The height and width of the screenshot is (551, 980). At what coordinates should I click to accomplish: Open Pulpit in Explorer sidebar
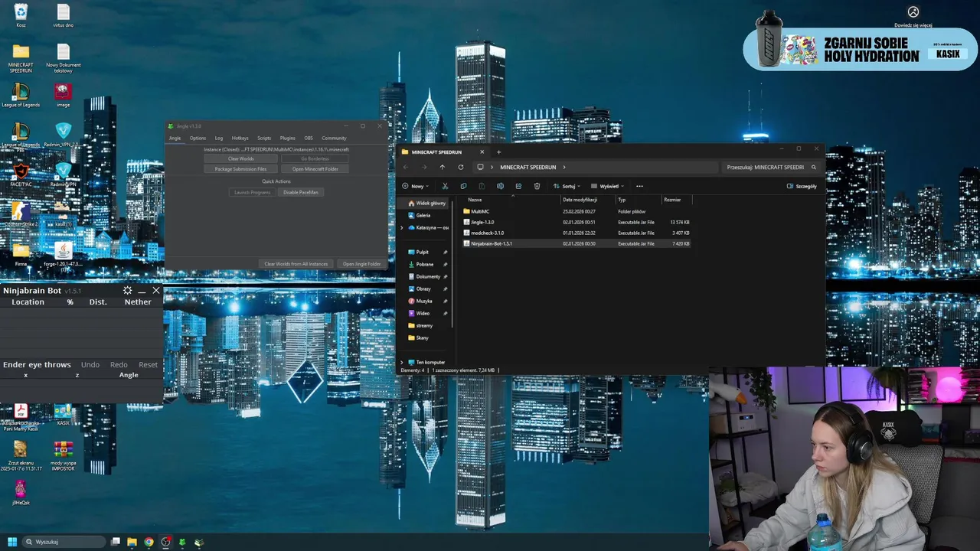[418, 252]
